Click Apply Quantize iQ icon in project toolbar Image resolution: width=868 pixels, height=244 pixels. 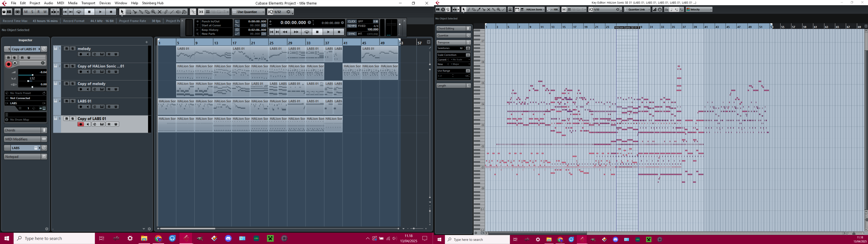coord(270,12)
